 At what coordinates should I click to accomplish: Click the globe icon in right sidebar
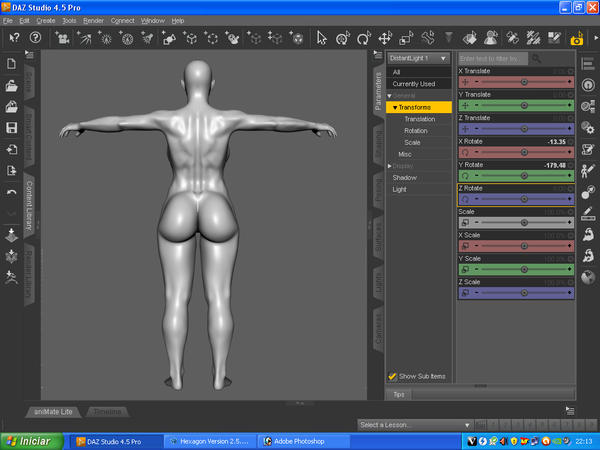588,277
